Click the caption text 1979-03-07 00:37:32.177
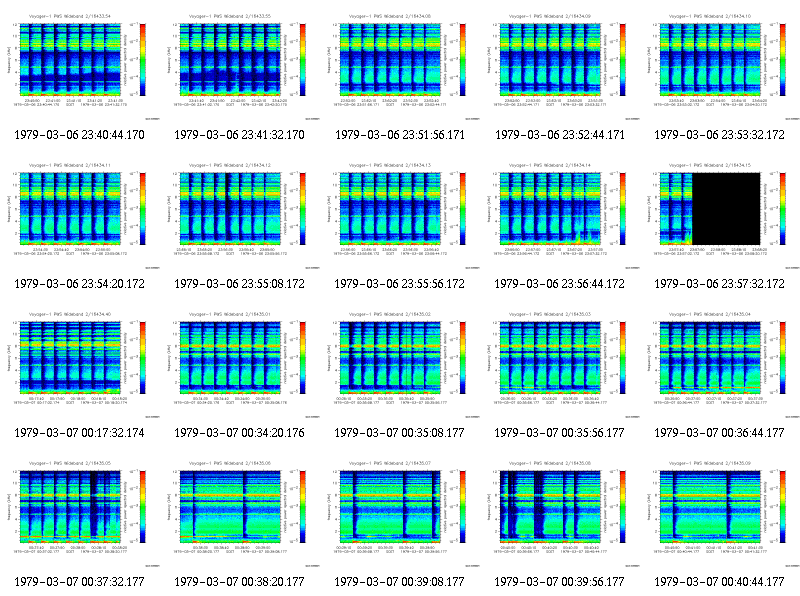800x596 pixels. [80, 582]
